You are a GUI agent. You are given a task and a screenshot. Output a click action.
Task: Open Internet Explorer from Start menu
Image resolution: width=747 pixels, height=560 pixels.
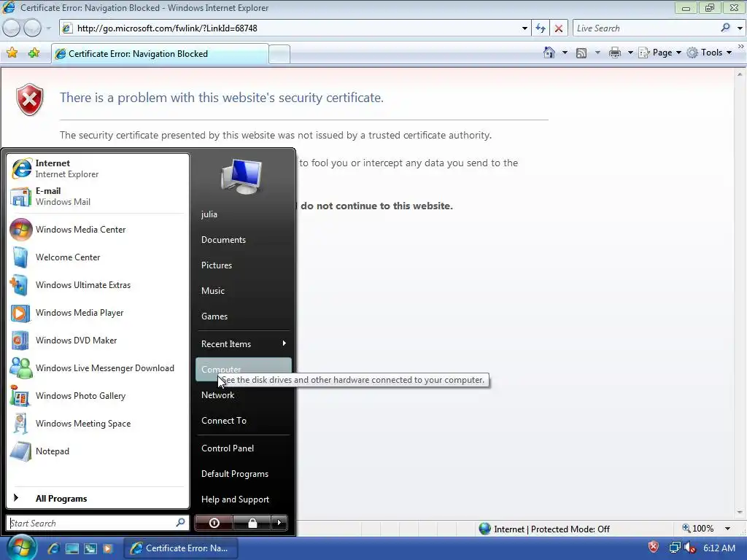pos(98,168)
